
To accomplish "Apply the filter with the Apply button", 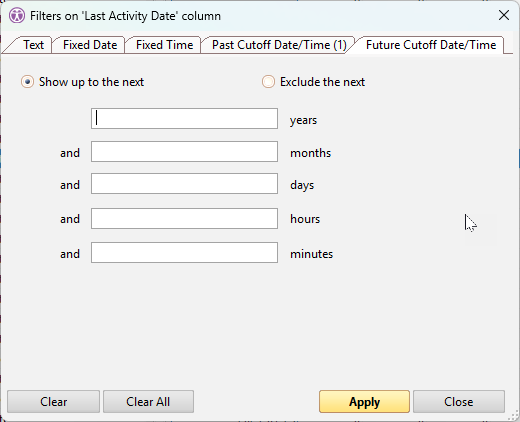I will [364, 402].
